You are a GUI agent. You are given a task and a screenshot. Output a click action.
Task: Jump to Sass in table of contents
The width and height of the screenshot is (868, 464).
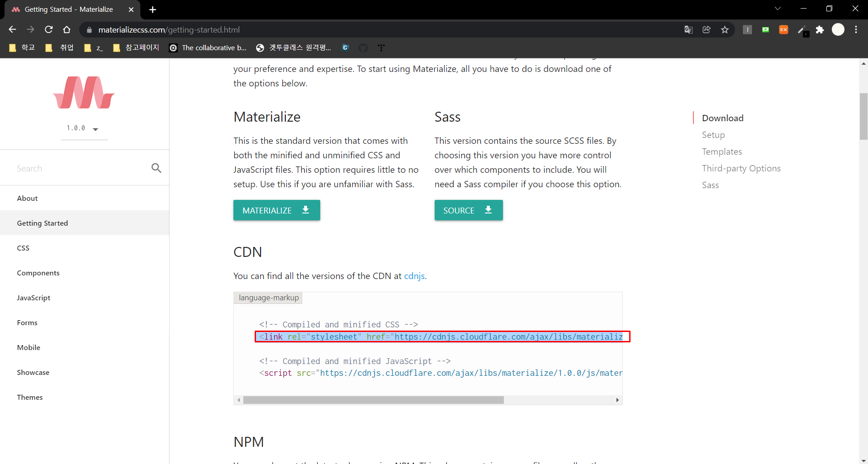pyautogui.click(x=710, y=185)
